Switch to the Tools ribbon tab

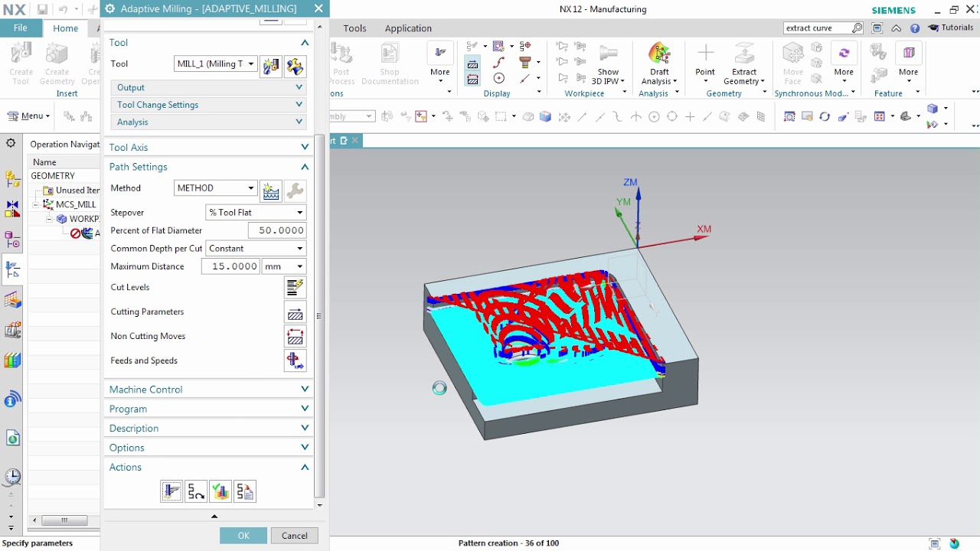click(354, 28)
